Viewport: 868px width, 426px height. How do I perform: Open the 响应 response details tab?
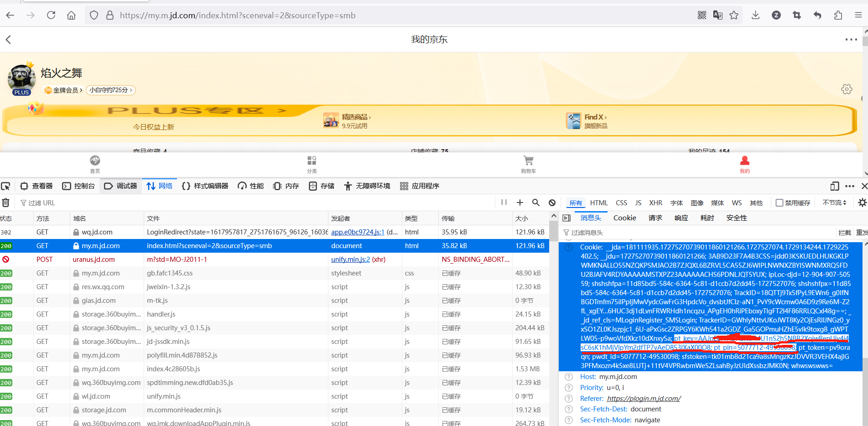click(681, 218)
